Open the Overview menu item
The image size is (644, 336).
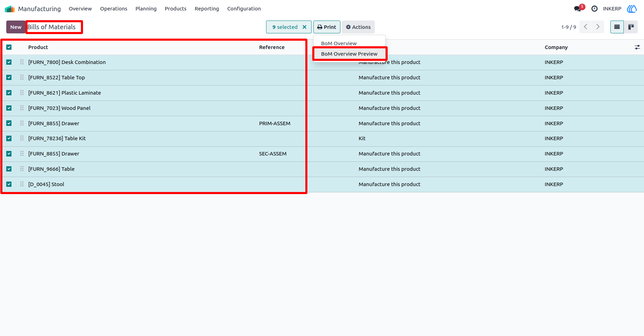click(80, 9)
